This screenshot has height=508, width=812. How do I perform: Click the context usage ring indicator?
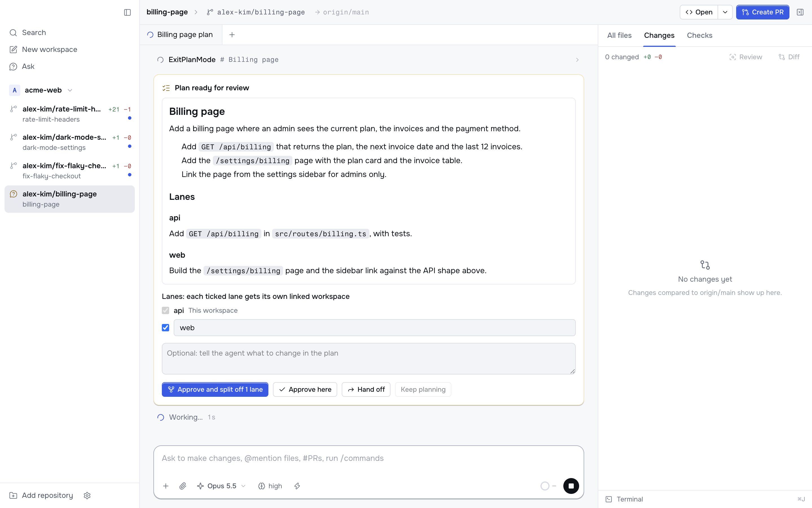[x=545, y=486]
